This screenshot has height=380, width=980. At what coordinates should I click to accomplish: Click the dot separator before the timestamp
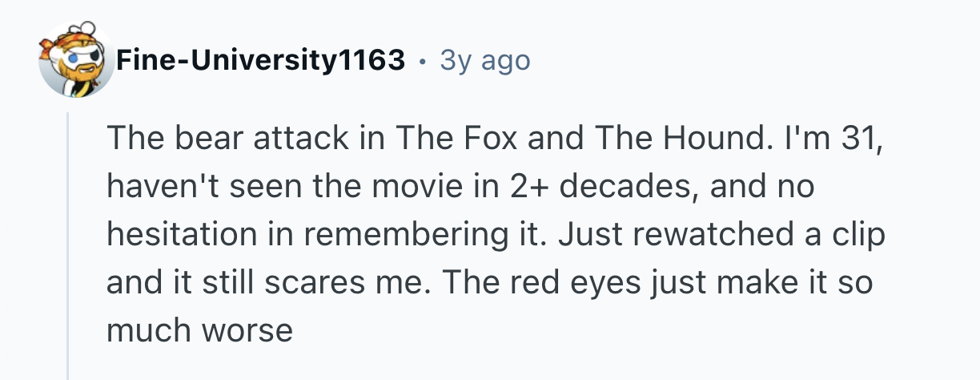(x=421, y=60)
